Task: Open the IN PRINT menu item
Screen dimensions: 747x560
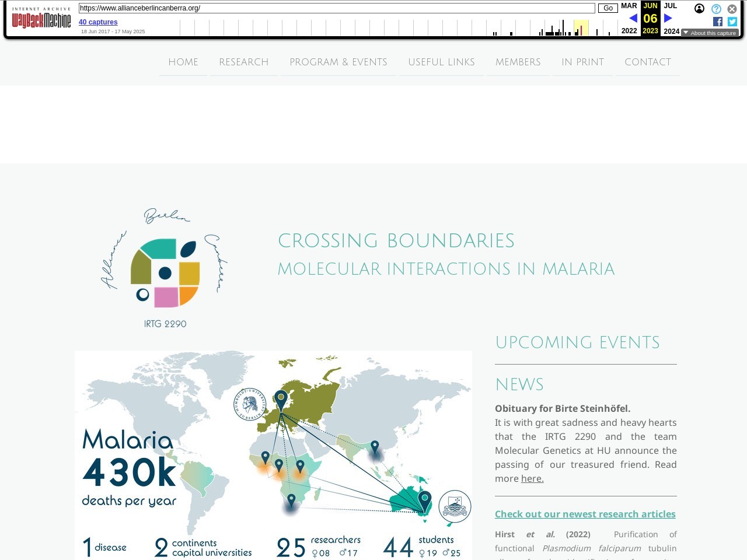Action: tap(582, 62)
